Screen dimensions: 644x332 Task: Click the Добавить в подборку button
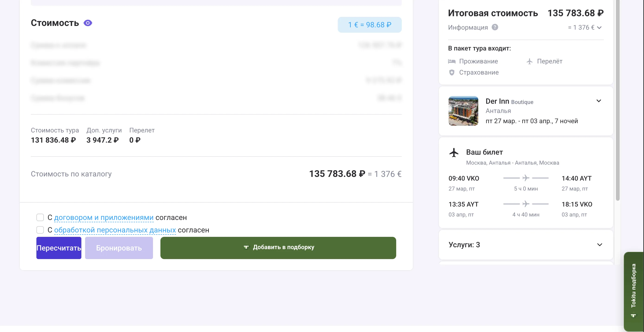278,248
